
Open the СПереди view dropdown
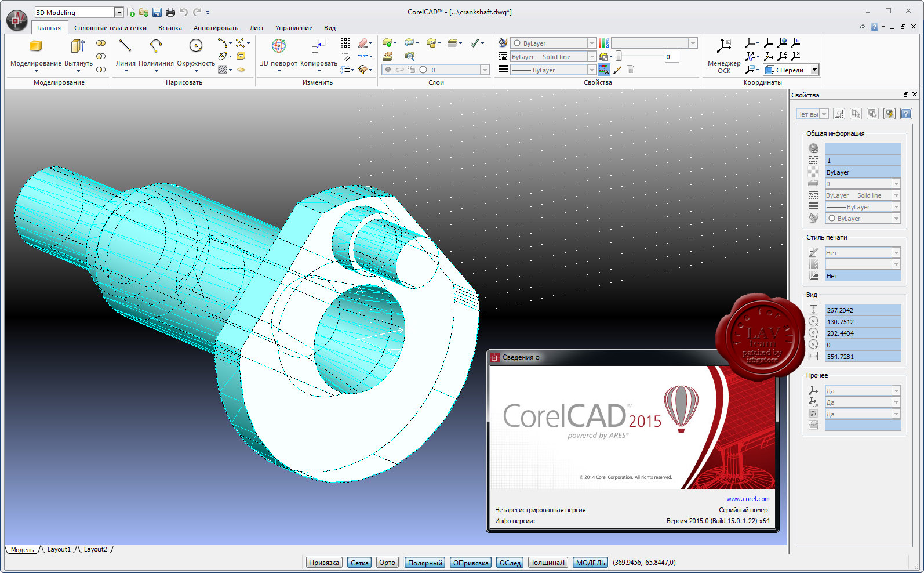tap(814, 70)
